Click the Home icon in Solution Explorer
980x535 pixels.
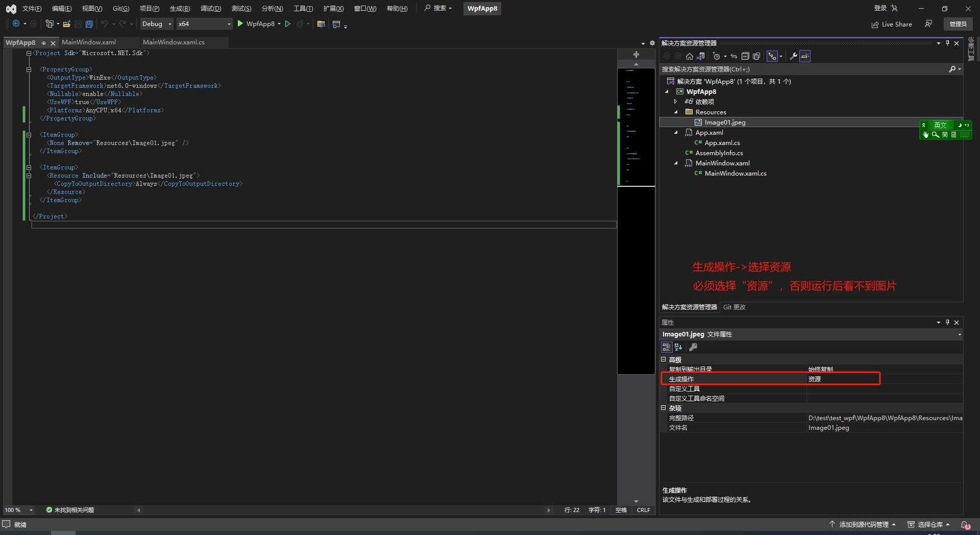pos(690,56)
